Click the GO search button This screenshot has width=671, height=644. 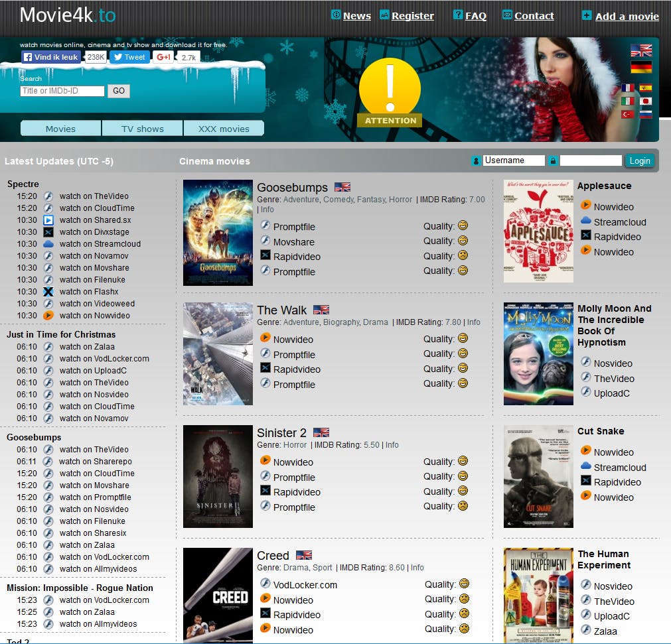coord(119,91)
